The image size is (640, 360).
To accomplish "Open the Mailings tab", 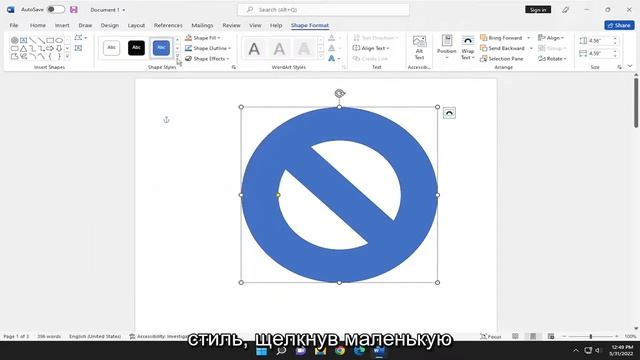I will coord(202,25).
